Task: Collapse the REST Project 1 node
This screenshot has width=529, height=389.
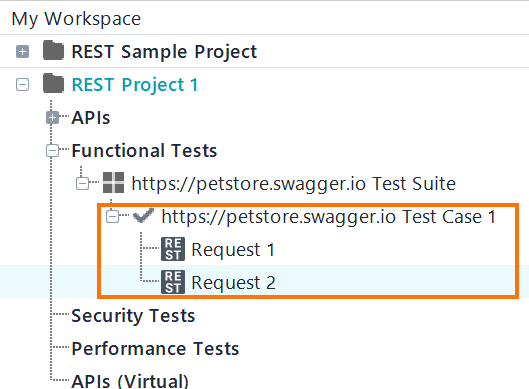Action: 22,84
